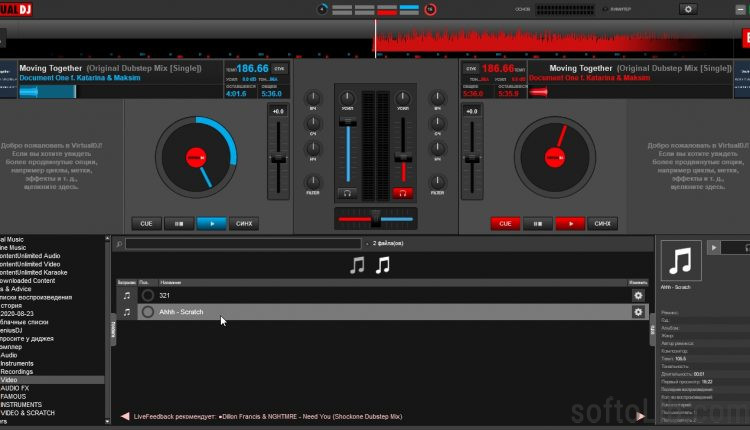
Task: Open the Downloaded Content folder
Action: click(27, 281)
